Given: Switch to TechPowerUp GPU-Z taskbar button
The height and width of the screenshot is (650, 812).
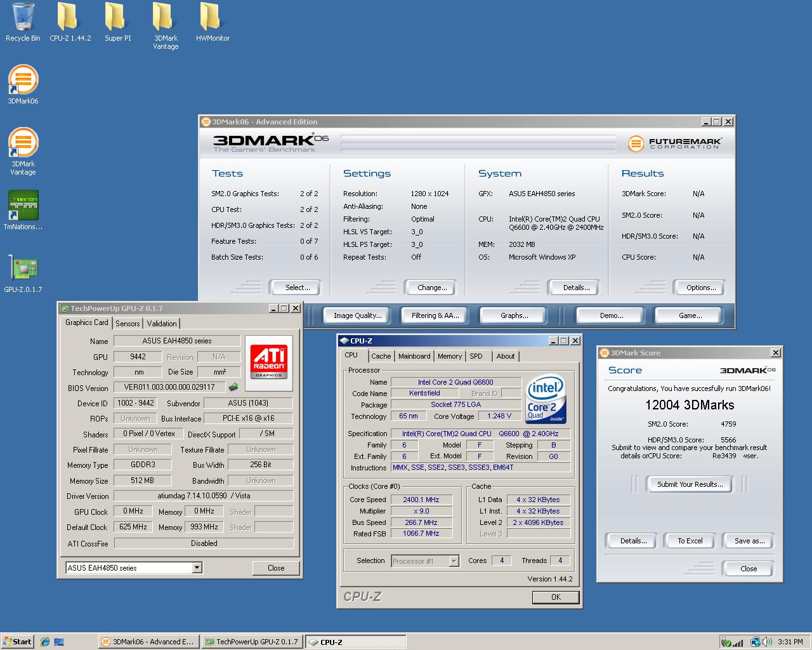Looking at the screenshot, I should pyautogui.click(x=252, y=642).
